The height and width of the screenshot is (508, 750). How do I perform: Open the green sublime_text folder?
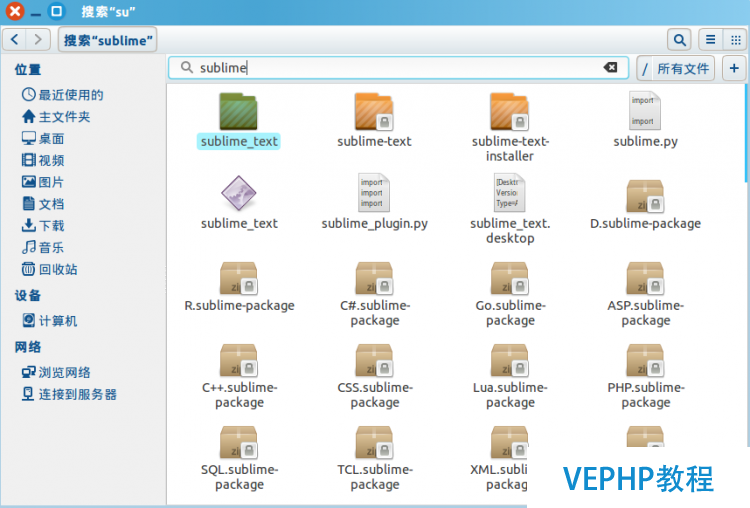(238, 111)
